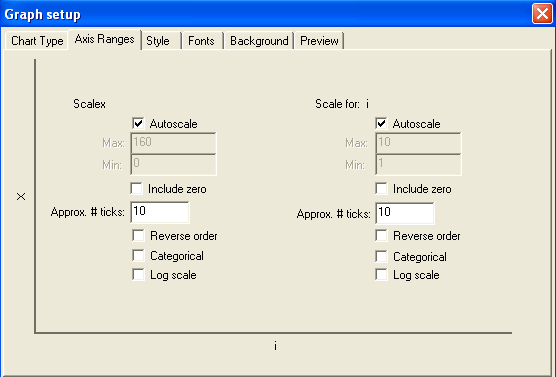Switch to the Background tab
Screen dimensions: 556x377
(x=259, y=41)
